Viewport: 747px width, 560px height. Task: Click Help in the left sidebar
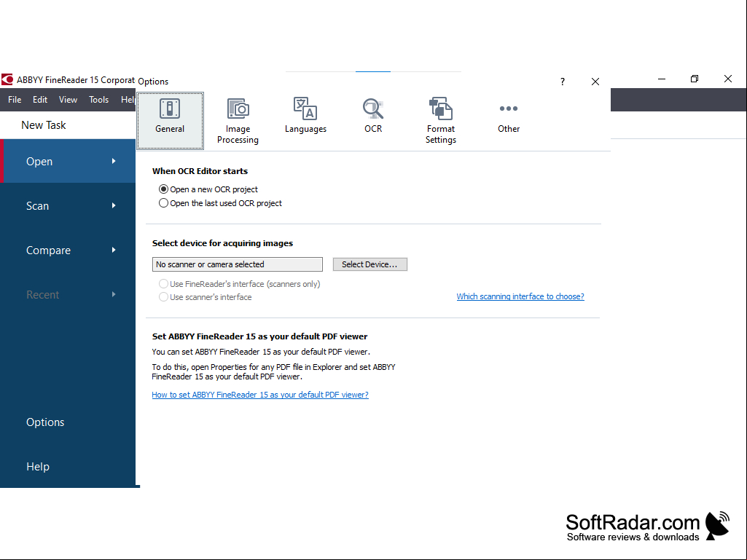[x=38, y=467]
